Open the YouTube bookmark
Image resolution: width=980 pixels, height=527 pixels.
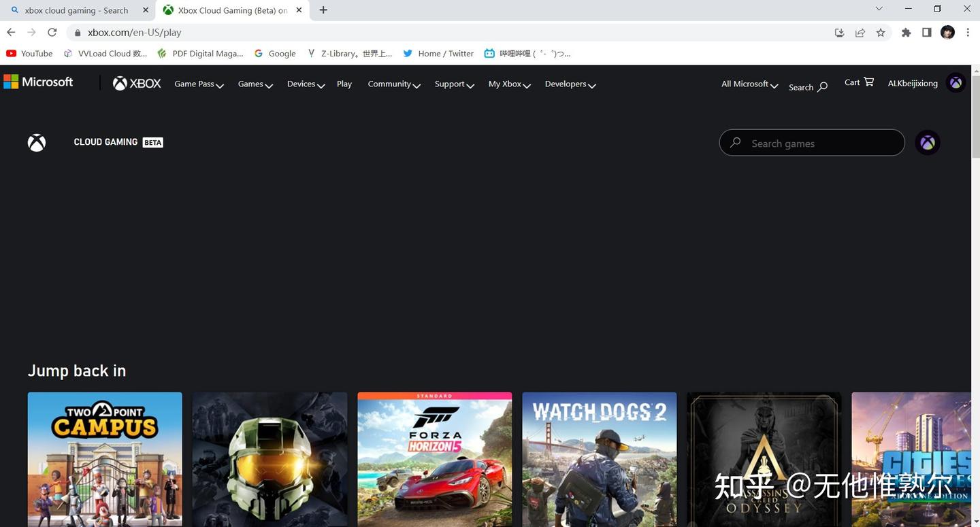tap(29, 54)
